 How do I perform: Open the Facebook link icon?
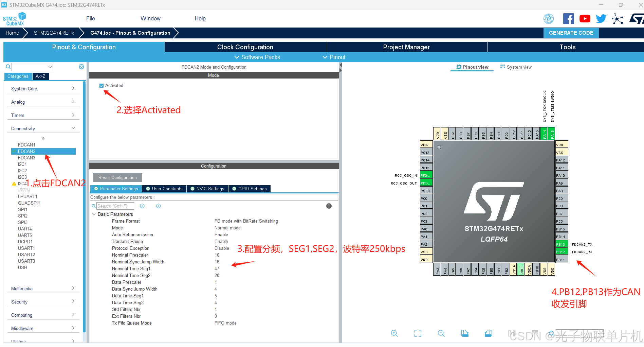point(568,19)
